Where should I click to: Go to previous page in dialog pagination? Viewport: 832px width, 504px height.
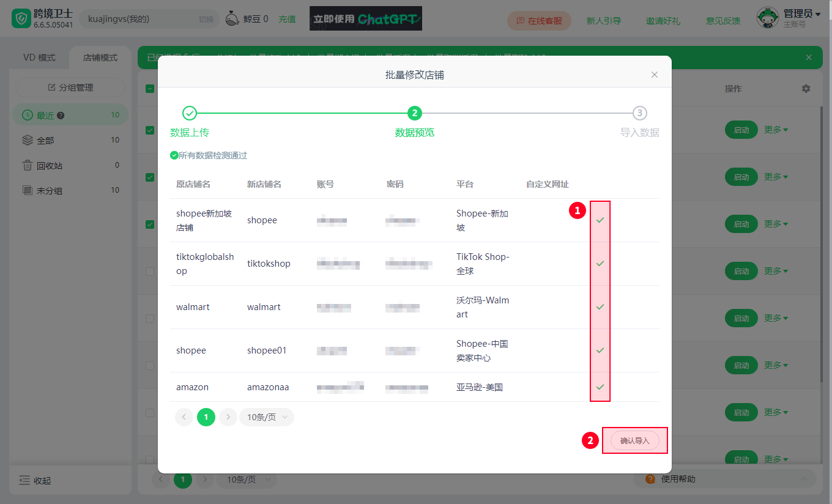(184, 417)
